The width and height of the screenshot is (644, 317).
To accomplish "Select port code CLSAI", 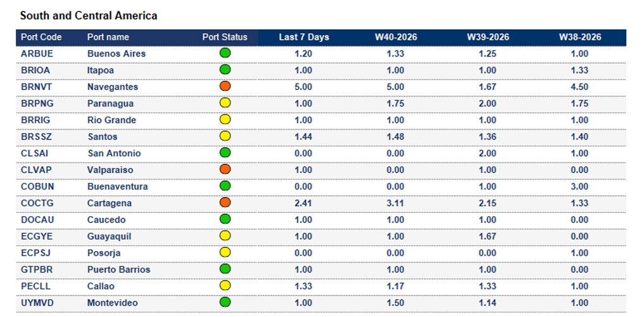I will pyautogui.click(x=34, y=153).
